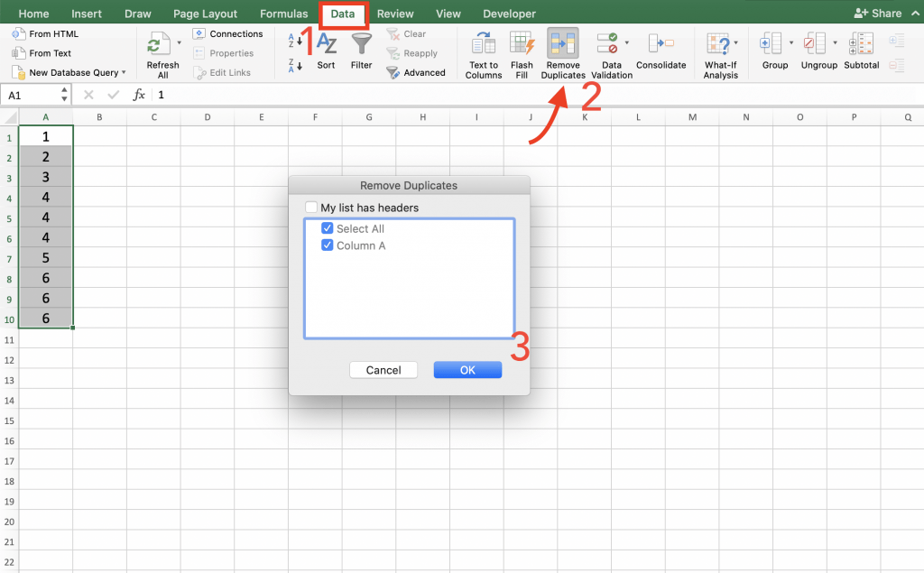Open the Data Validation dropdown arrow

[x=628, y=41]
